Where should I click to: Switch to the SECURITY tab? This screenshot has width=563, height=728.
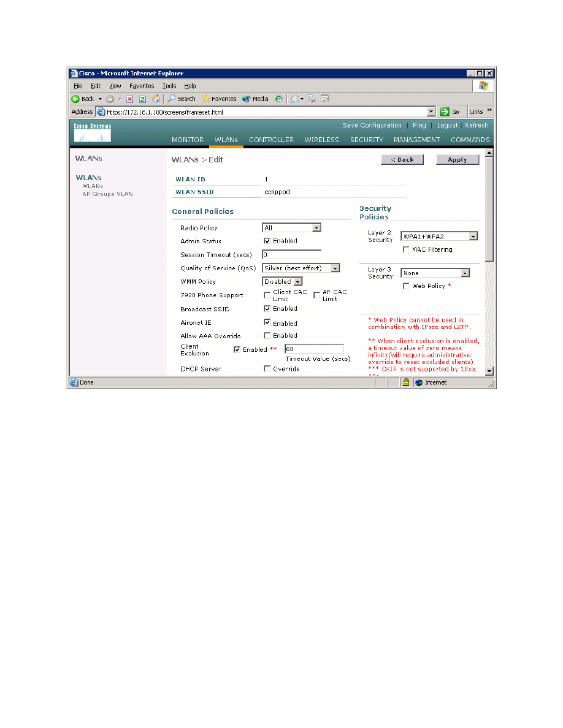pyautogui.click(x=366, y=140)
